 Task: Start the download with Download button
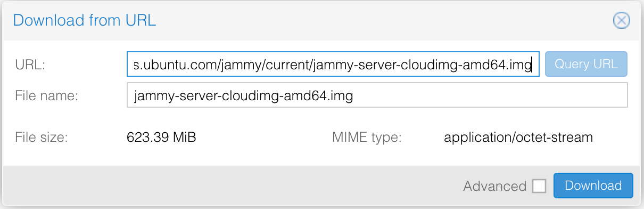point(593,186)
